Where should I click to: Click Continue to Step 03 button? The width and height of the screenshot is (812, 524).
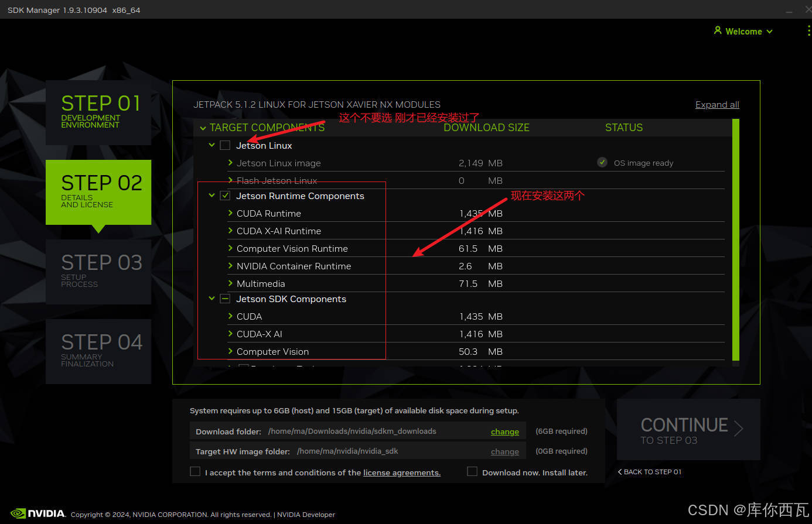[x=688, y=429]
